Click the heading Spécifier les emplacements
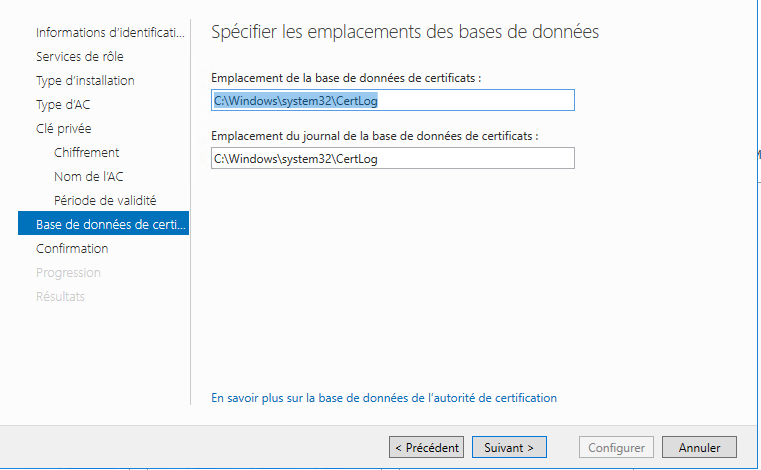Screen dimensions: 761x470 point(405,32)
